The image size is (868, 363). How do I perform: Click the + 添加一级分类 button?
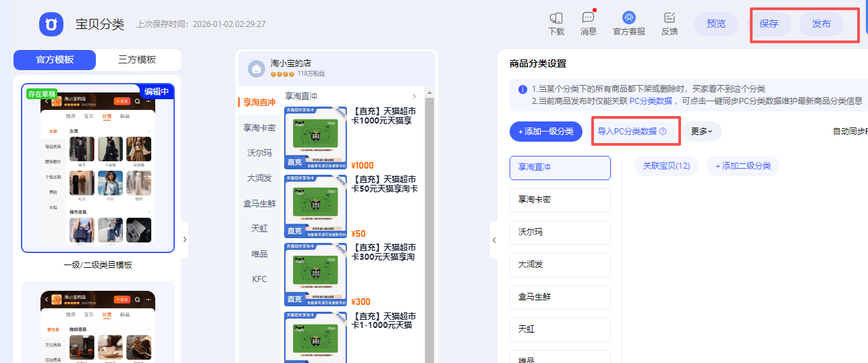[545, 132]
